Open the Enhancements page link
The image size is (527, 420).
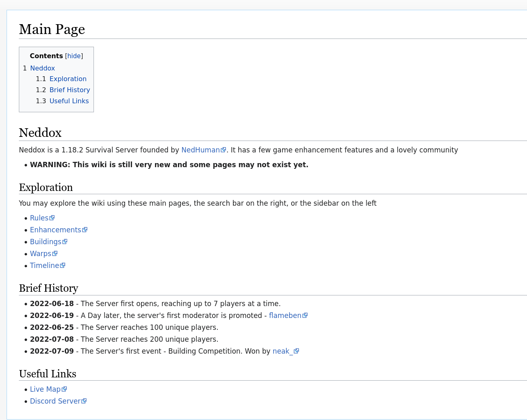tap(55, 230)
